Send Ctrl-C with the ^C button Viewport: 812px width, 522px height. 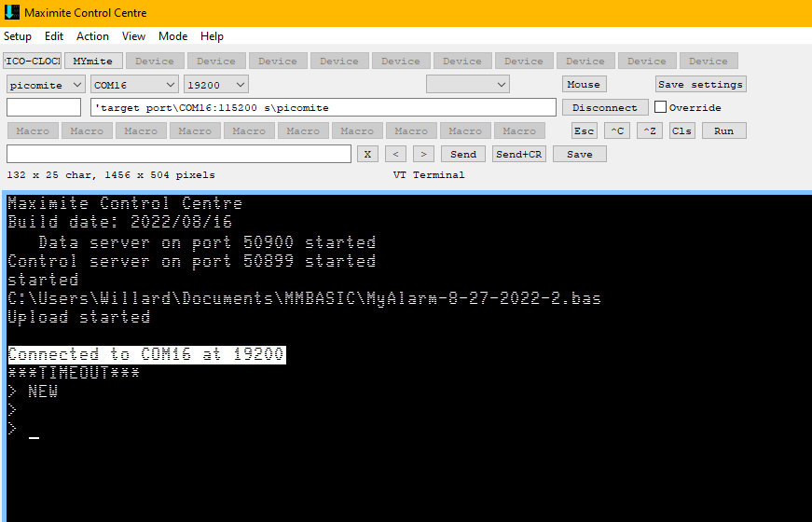point(617,130)
